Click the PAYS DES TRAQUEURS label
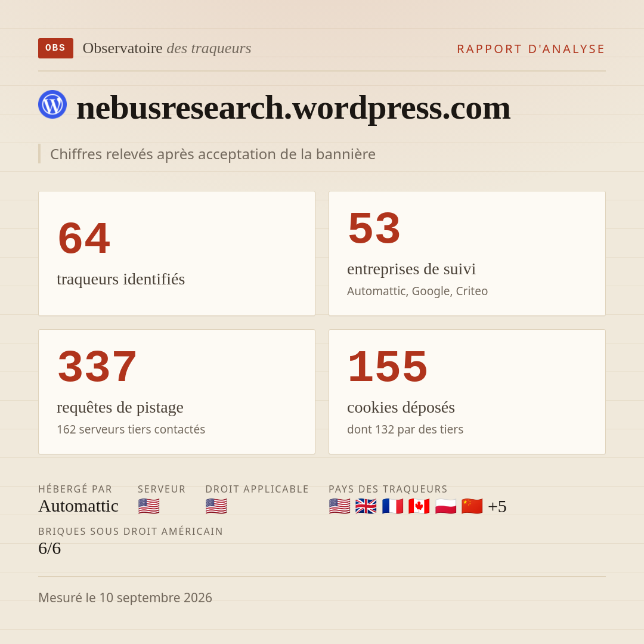Viewport: 644px width, 644px height. coord(388,489)
